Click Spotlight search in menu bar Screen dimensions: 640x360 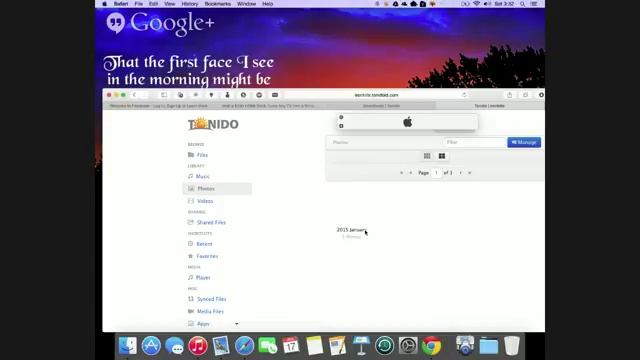[x=522, y=4]
